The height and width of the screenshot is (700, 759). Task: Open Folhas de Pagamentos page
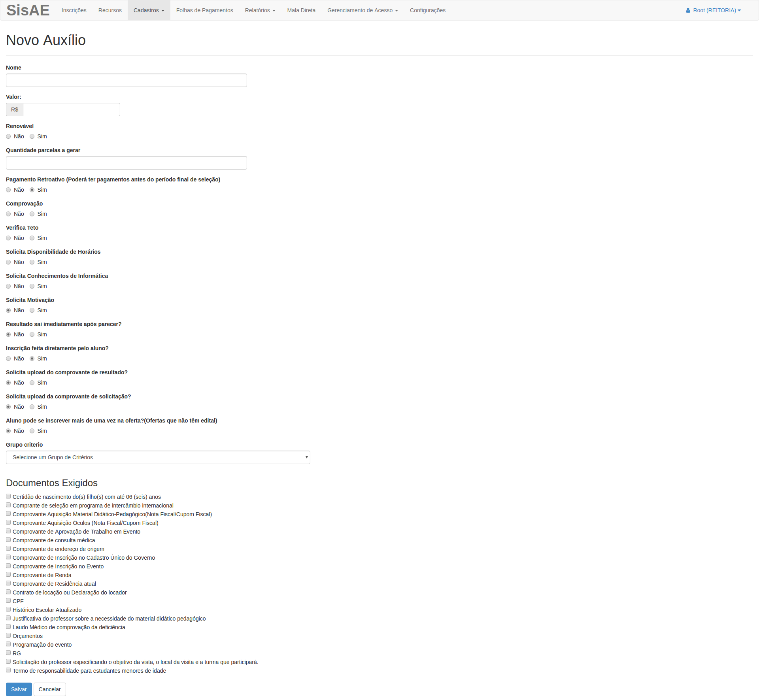point(204,10)
